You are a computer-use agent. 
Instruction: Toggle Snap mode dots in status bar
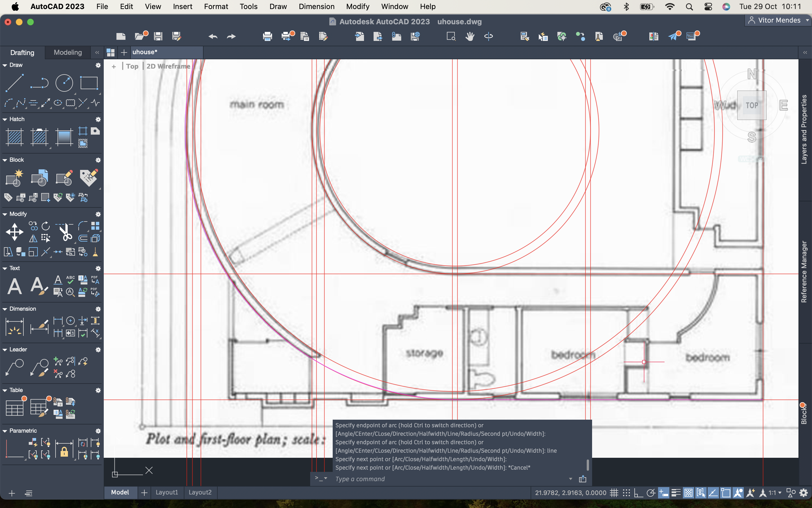pyautogui.click(x=626, y=492)
